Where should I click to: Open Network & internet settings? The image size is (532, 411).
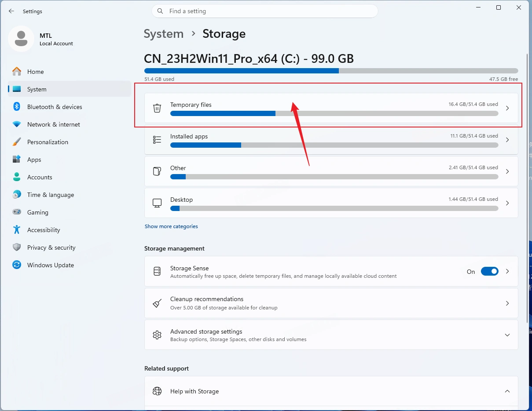pos(70,124)
